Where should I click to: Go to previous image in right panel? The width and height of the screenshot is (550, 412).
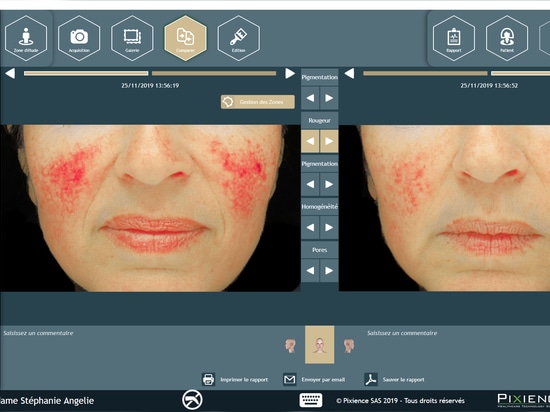click(x=349, y=74)
